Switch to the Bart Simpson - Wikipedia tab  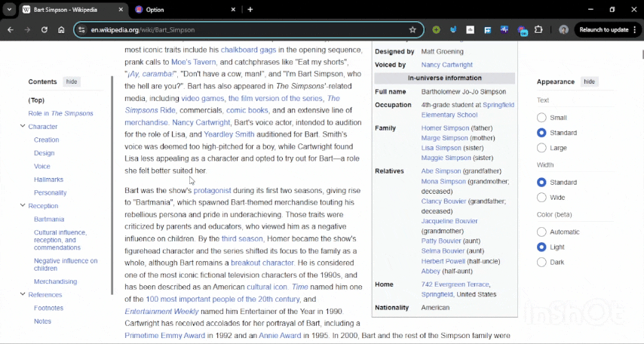66,10
